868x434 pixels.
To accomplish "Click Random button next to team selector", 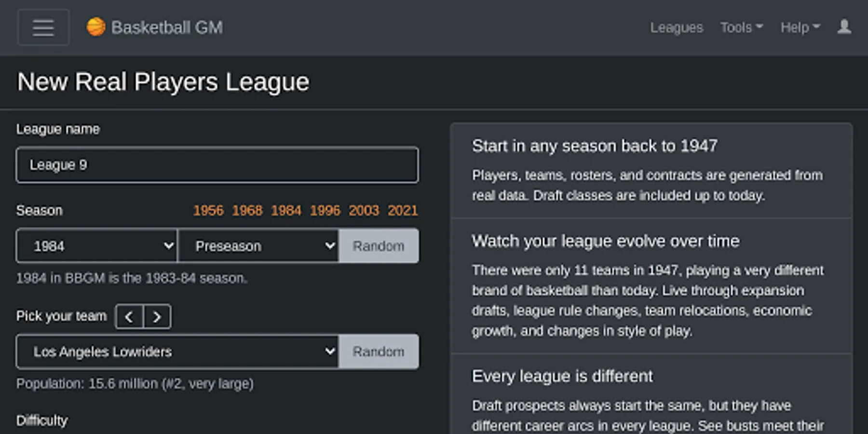I will [379, 352].
